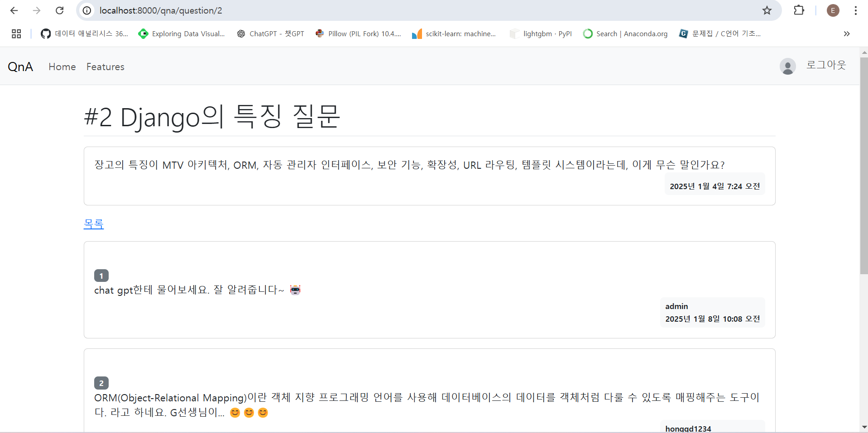The height and width of the screenshot is (433, 868).
Task: Click the scrollbar up arrow
Action: [x=864, y=52]
